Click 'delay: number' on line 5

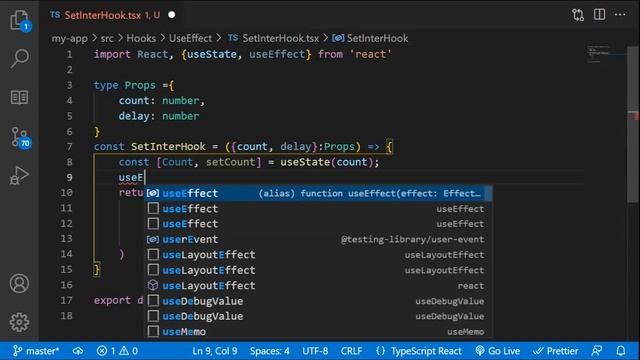click(159, 116)
